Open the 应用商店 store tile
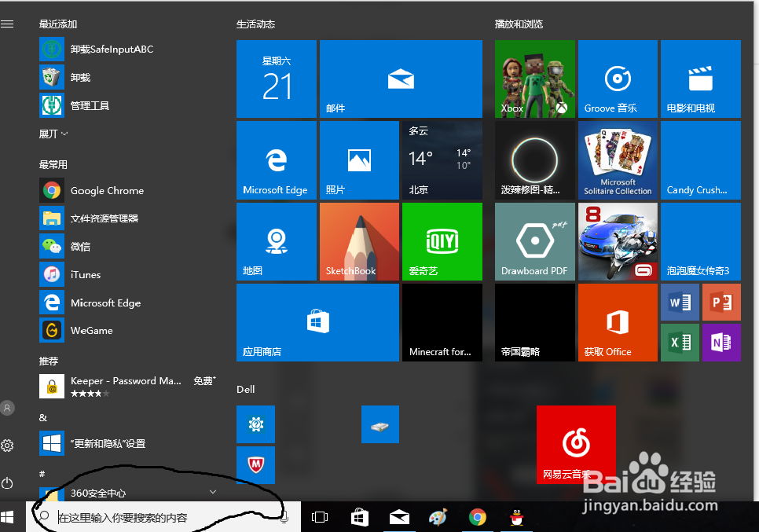Image resolution: width=759 pixels, height=532 pixels. click(x=317, y=322)
